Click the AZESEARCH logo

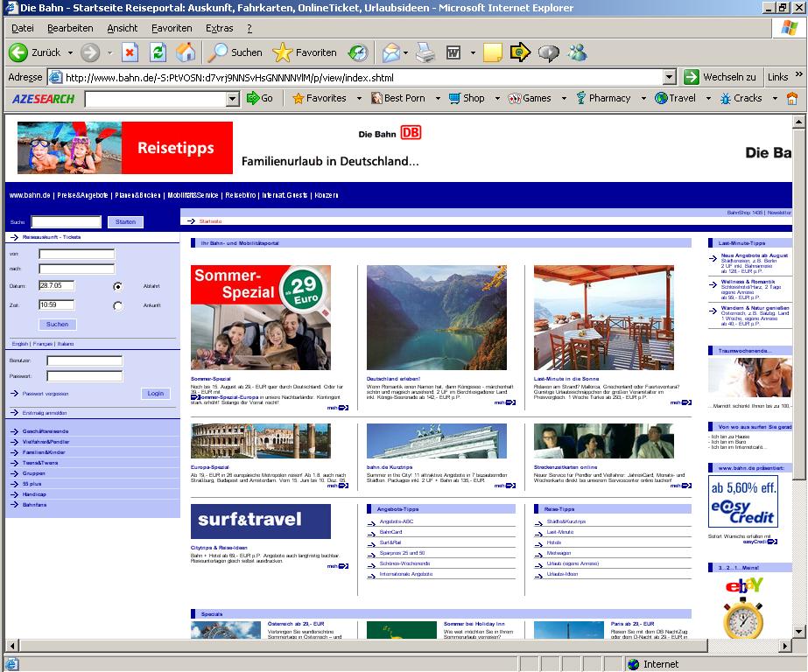[x=43, y=99]
